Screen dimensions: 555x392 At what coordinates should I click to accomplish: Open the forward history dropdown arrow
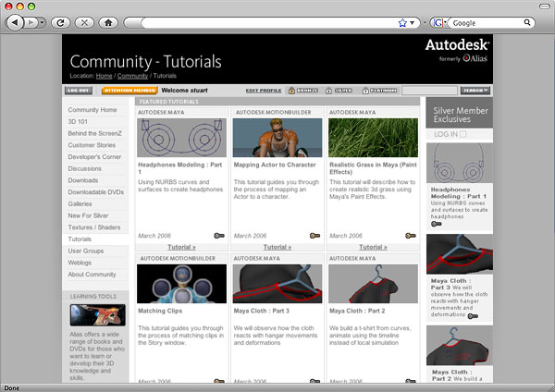point(43,21)
